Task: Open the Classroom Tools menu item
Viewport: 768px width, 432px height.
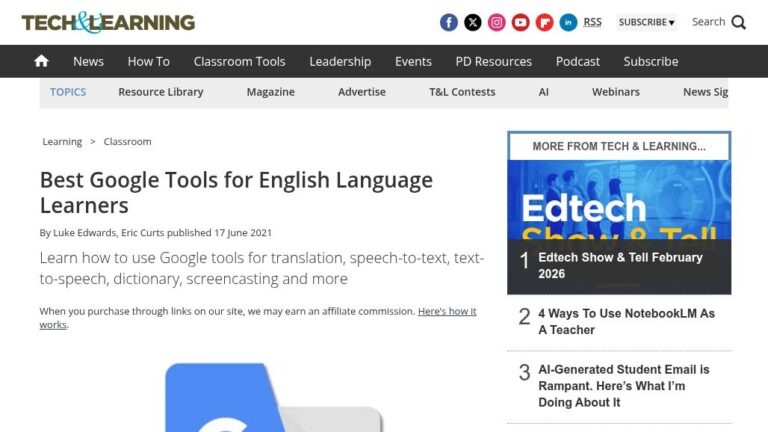Action: 239,61
